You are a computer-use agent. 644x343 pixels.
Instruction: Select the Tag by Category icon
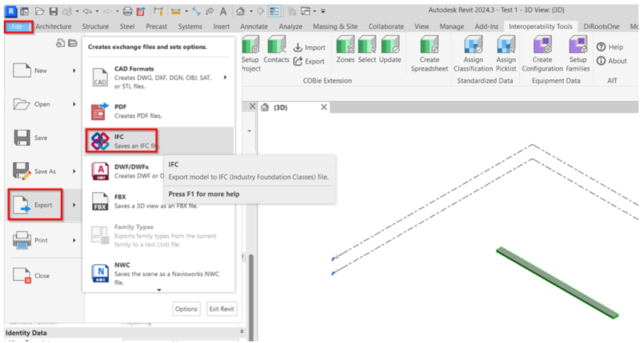click(210, 11)
